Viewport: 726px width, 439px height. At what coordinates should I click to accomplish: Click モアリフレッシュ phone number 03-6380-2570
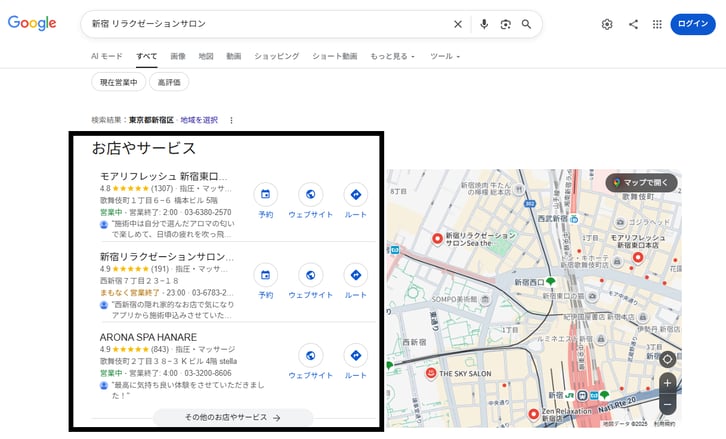point(208,212)
